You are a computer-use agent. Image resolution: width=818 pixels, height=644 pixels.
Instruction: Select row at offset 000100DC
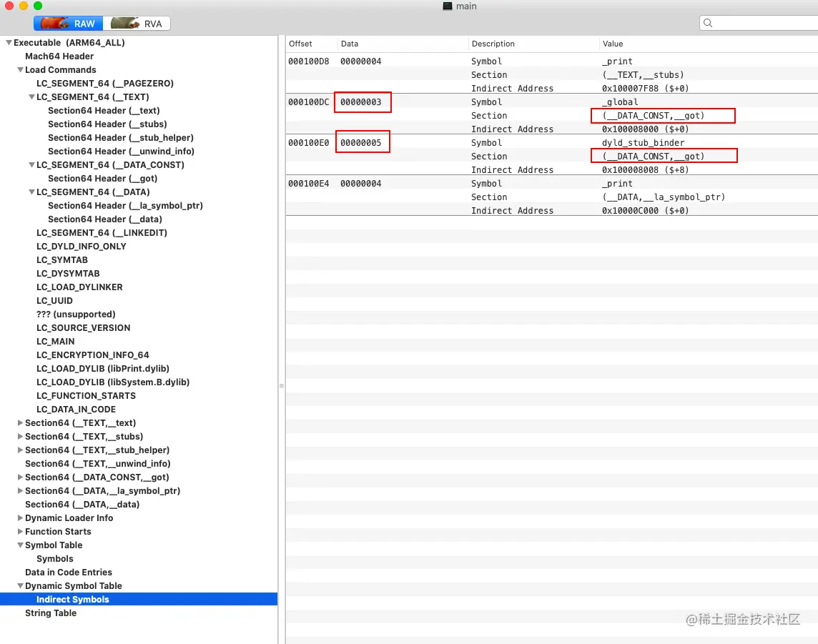click(552, 101)
